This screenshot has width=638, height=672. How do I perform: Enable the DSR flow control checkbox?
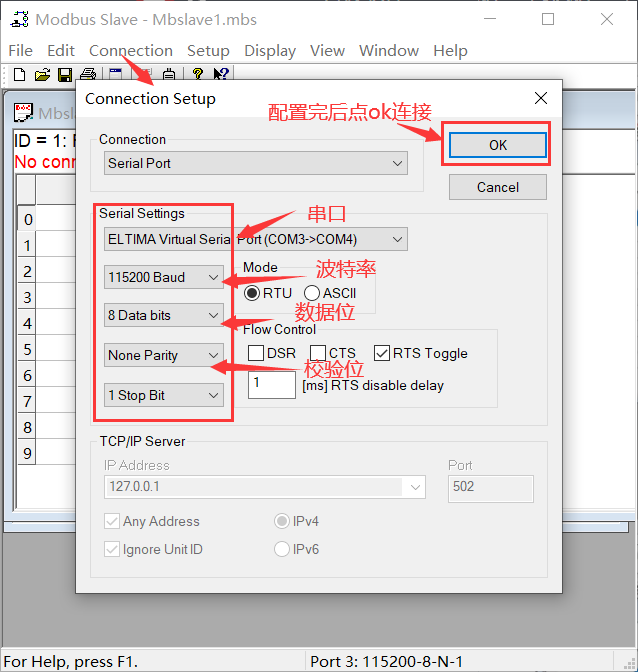256,353
